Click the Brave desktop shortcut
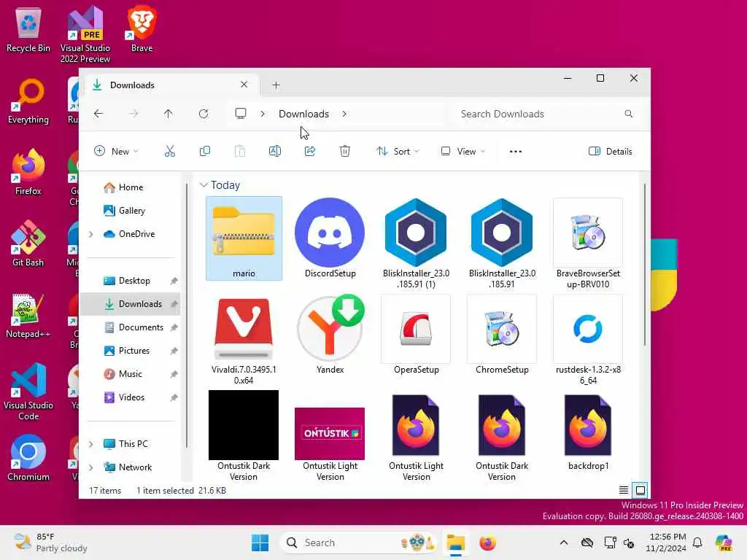The image size is (747, 560). click(142, 30)
